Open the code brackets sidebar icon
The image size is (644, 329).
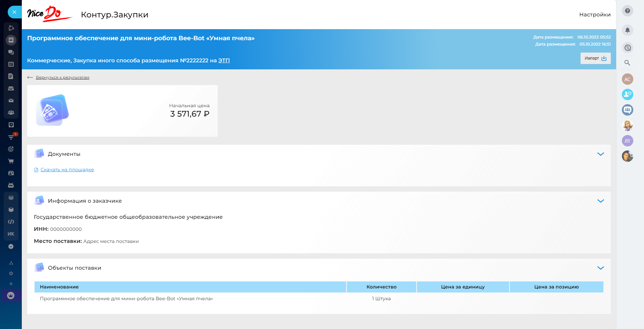click(11, 222)
